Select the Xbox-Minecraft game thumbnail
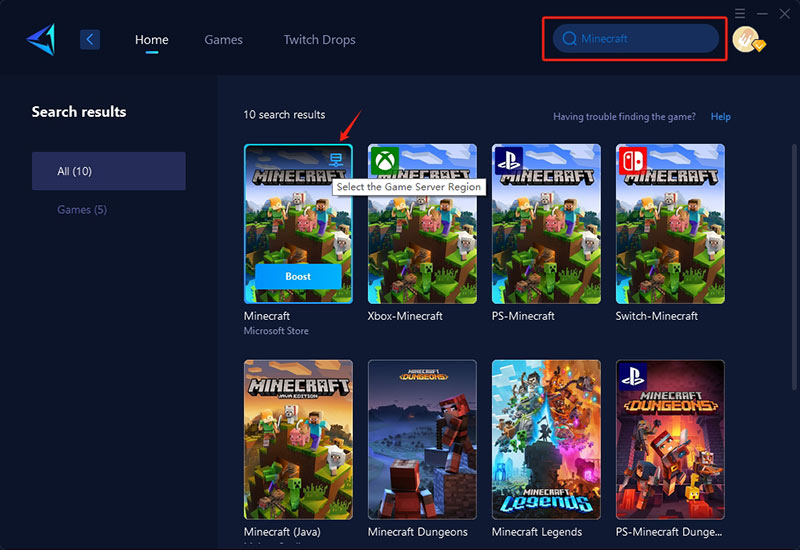 coord(422,223)
